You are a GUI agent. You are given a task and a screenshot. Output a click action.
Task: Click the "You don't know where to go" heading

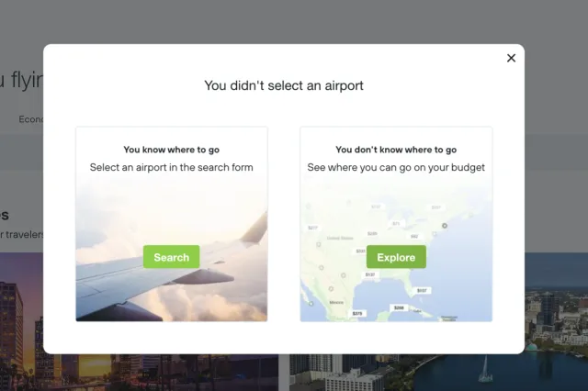click(x=396, y=150)
